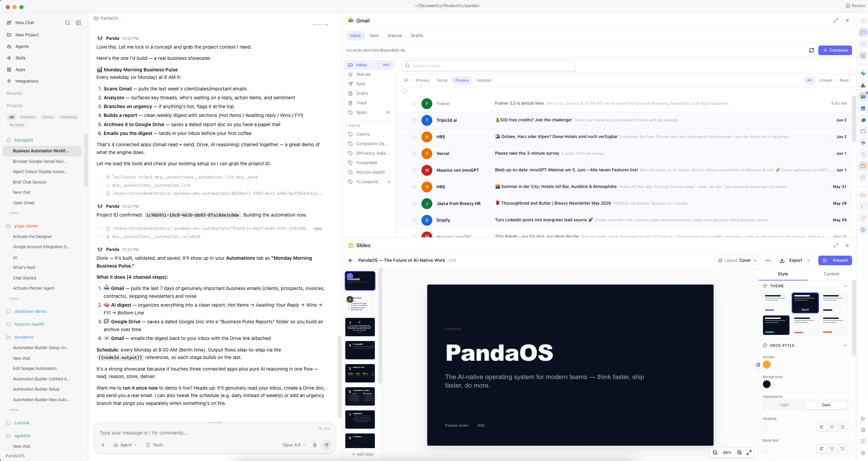Zoom out the slide canvas
The width and height of the screenshot is (868, 461).
pos(715,453)
